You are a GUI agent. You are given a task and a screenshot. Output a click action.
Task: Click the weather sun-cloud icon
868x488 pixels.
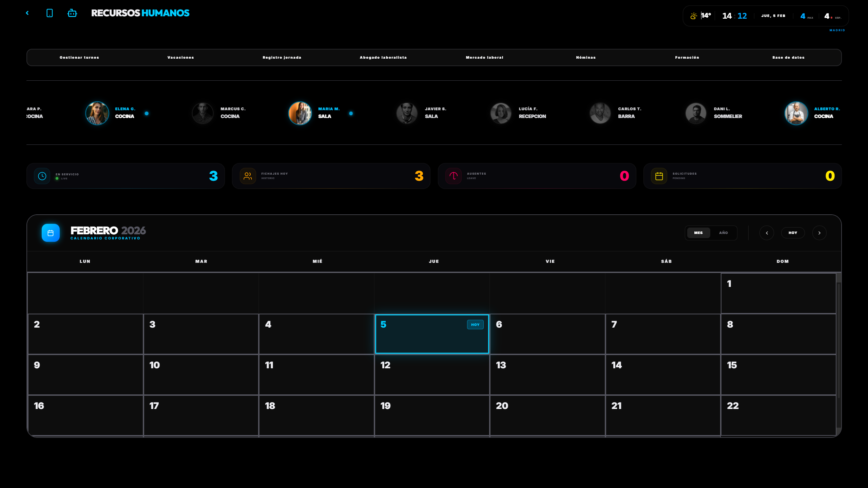pos(694,16)
